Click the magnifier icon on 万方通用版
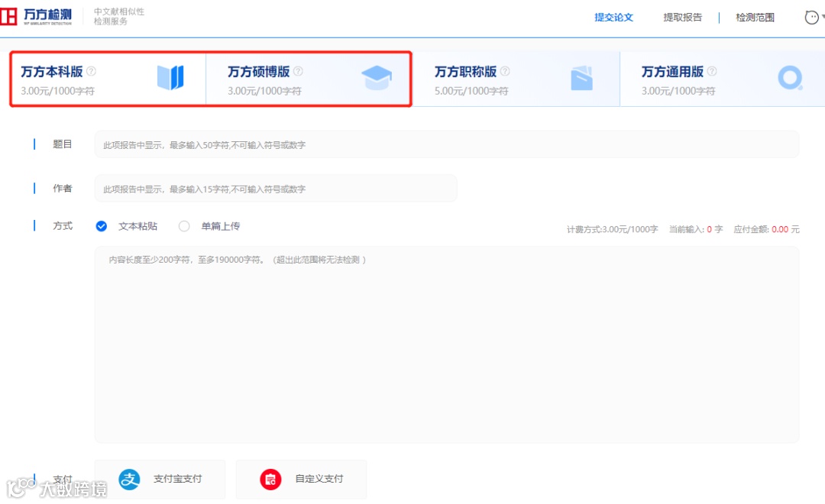The height and width of the screenshot is (504, 825). pyautogui.click(x=791, y=78)
